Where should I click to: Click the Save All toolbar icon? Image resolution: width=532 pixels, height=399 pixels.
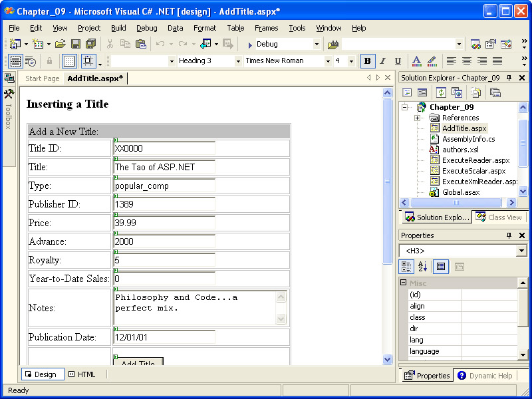(x=90, y=44)
